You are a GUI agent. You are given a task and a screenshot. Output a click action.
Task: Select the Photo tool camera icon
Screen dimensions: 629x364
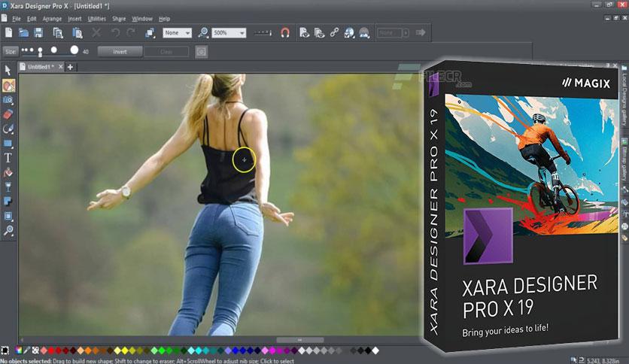tap(8, 100)
